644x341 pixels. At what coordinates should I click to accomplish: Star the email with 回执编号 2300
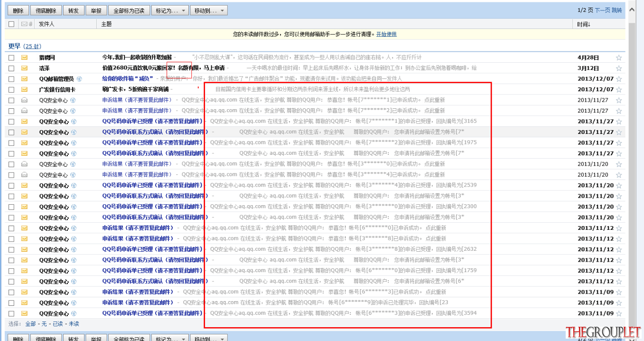619,207
